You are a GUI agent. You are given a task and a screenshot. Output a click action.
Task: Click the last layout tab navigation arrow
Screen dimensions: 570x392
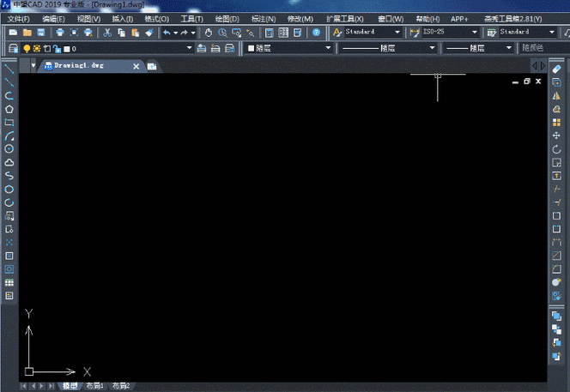click(x=52, y=386)
